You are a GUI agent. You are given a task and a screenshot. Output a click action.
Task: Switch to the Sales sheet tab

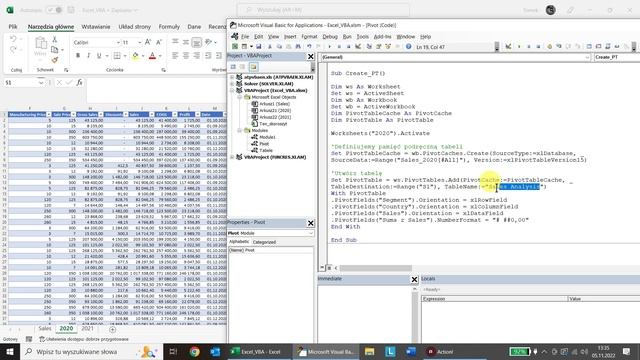[x=44, y=328]
